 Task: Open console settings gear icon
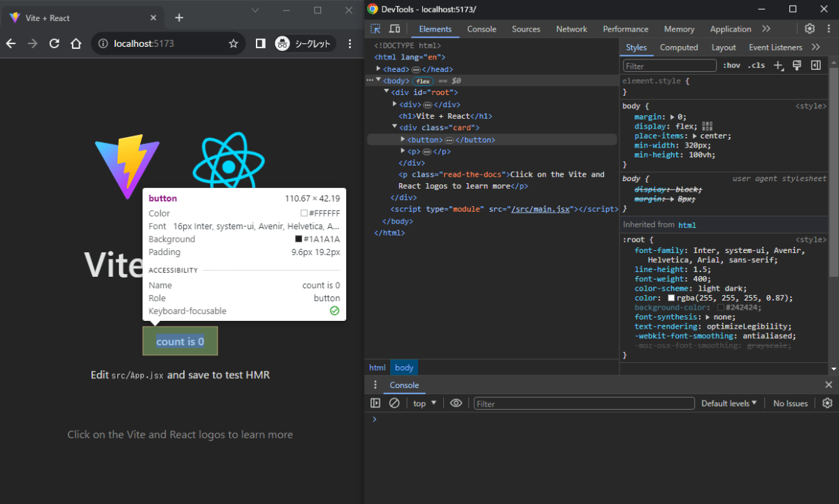[x=828, y=403]
